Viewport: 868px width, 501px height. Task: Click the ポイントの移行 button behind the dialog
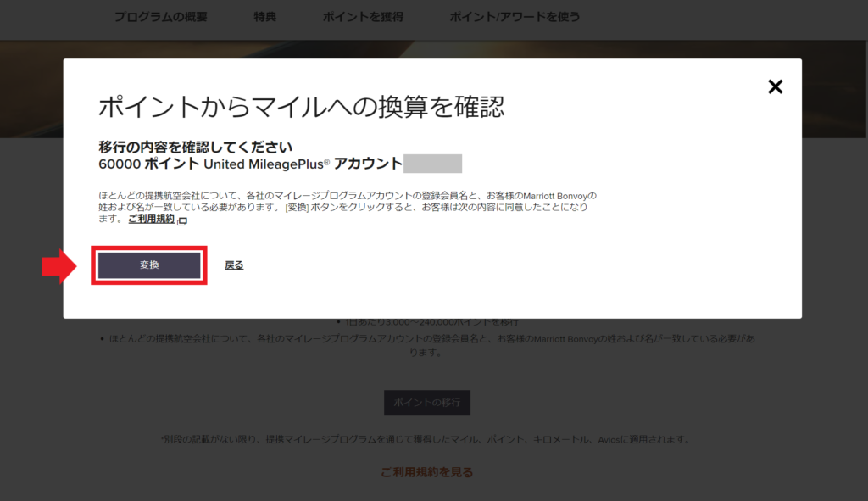click(x=427, y=403)
